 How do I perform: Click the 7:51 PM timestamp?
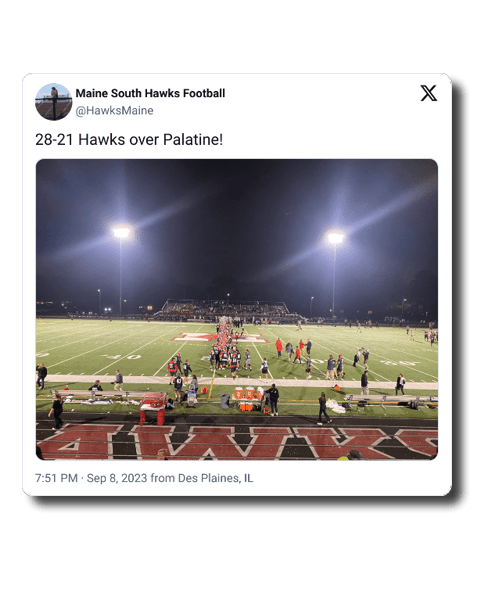point(56,478)
